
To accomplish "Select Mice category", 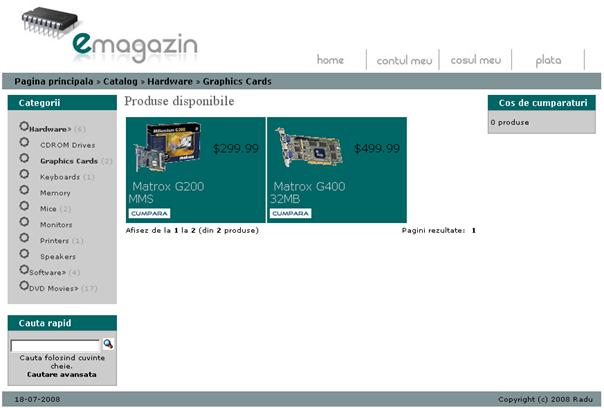I will (49, 209).
